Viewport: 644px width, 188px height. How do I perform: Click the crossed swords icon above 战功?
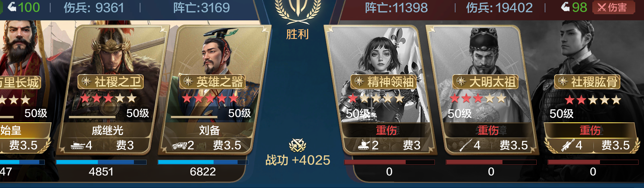[x=298, y=145]
